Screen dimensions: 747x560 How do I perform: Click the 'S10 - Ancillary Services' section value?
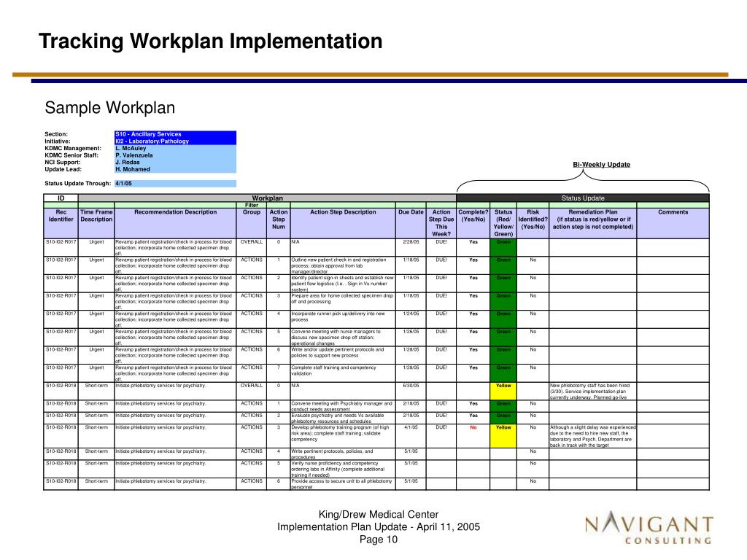(x=175, y=134)
